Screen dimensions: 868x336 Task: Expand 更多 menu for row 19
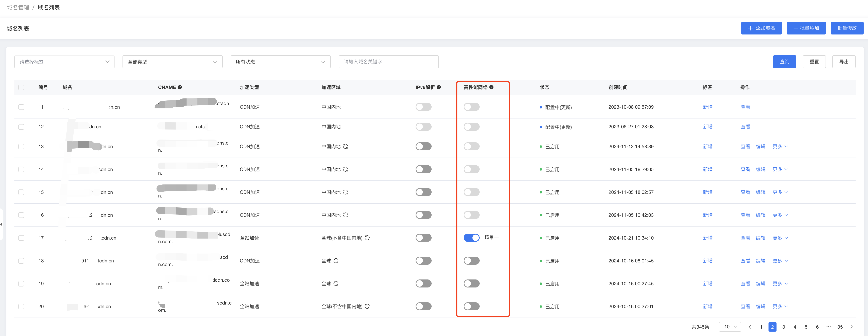tap(780, 284)
